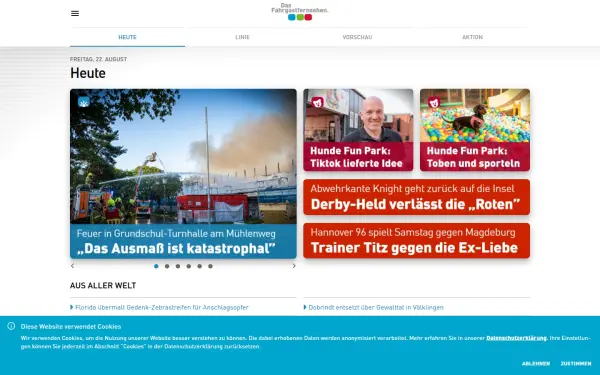Open 'Trainer Titz gegen die Ex-Liebe' article
600x375 pixels.
(417, 241)
